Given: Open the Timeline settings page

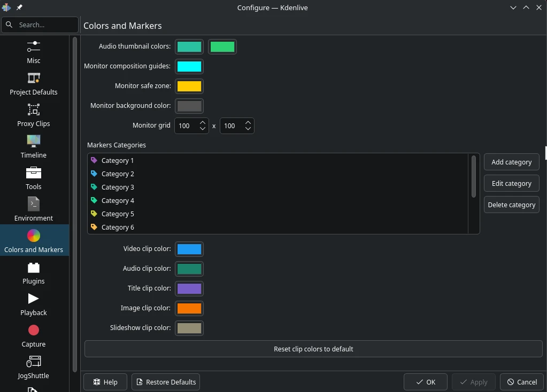Looking at the screenshot, I should (34, 147).
